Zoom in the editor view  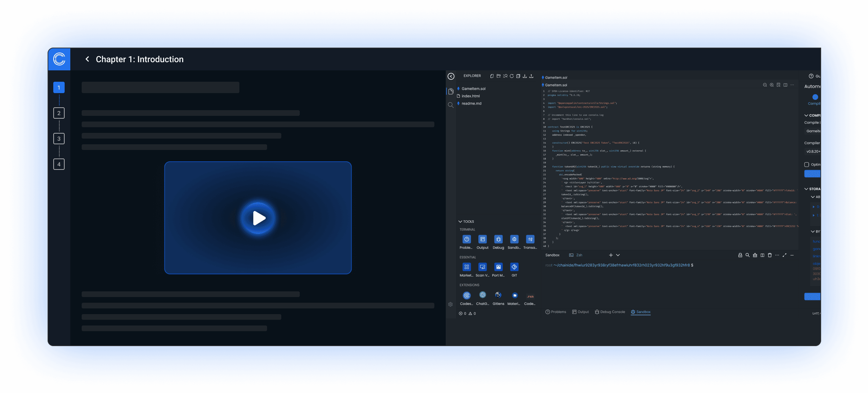click(772, 85)
